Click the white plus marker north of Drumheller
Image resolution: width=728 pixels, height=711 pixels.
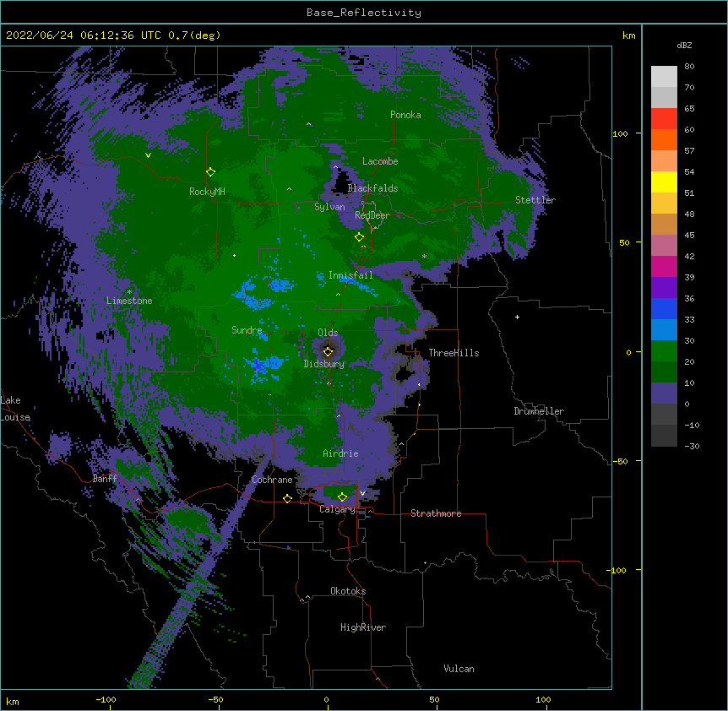click(517, 317)
